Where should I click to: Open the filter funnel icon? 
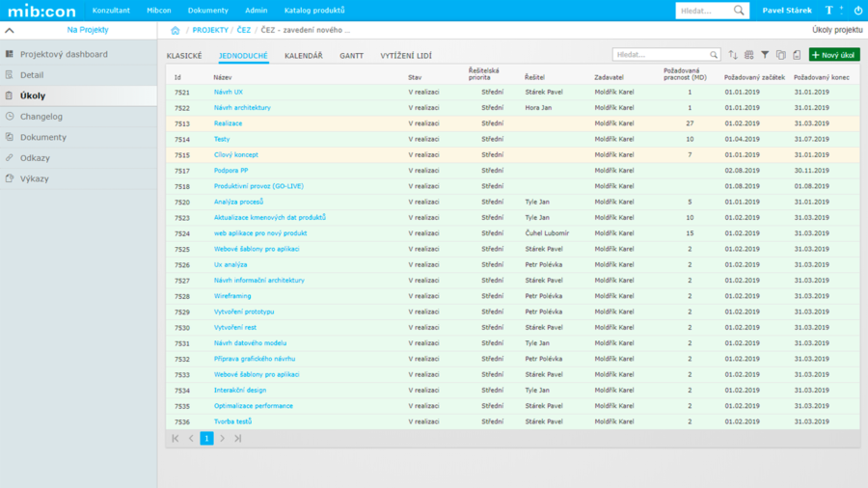point(765,56)
